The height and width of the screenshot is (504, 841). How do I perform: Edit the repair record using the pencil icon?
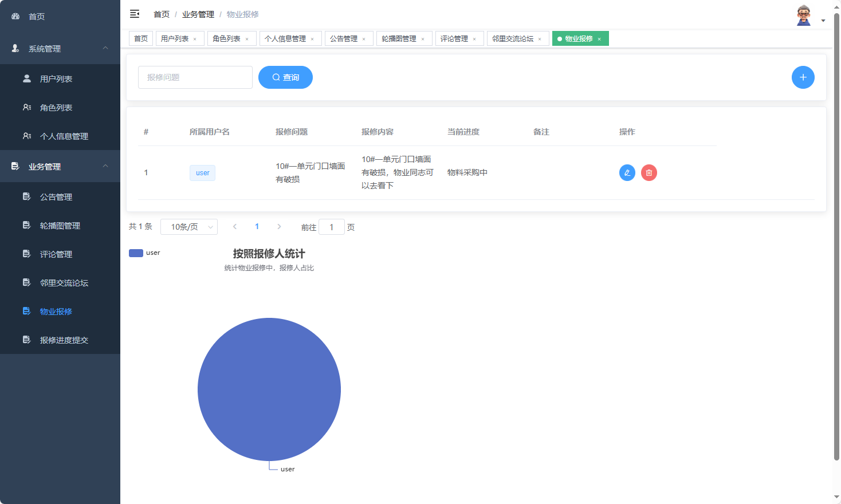(627, 172)
